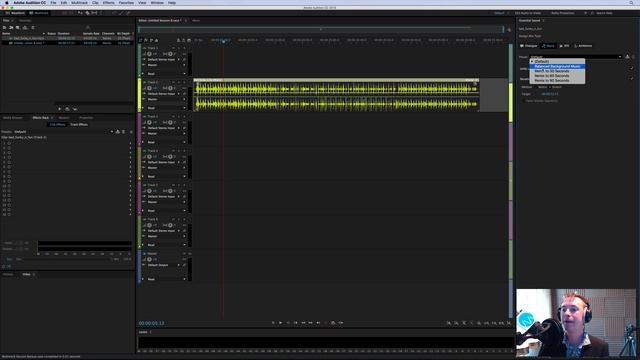Select the Time Selection tool

point(102,13)
